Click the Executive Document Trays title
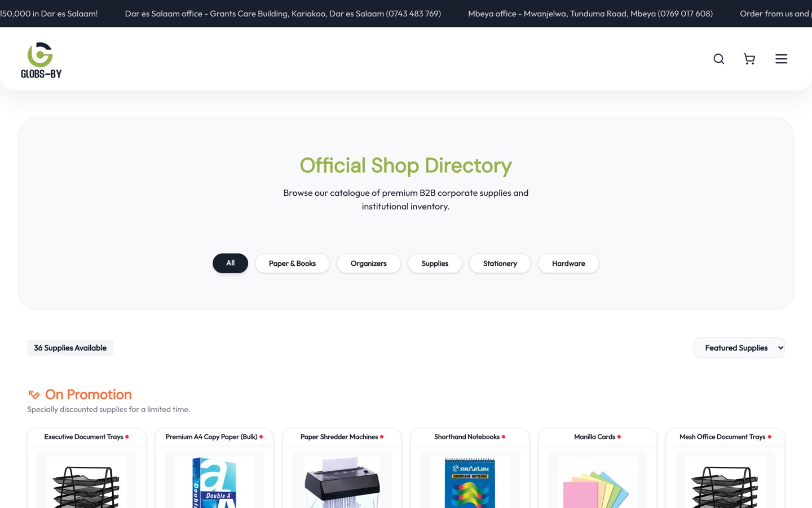812x508 pixels. click(83, 437)
